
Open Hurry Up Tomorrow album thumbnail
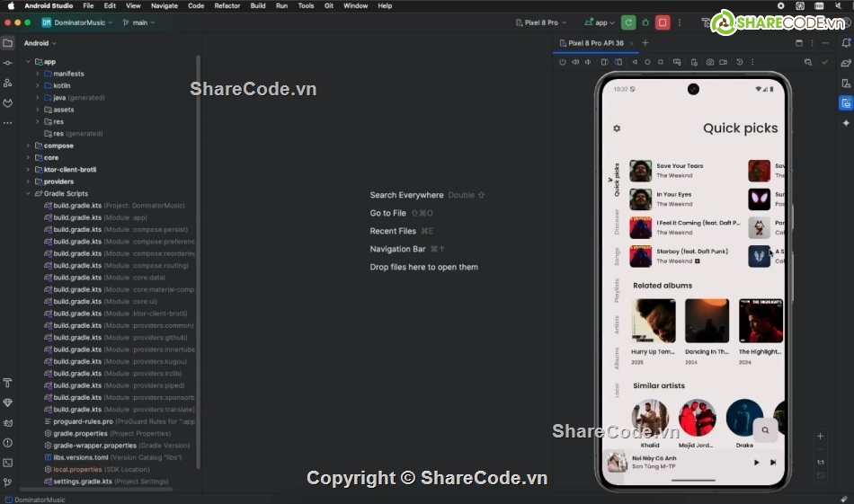(653, 321)
